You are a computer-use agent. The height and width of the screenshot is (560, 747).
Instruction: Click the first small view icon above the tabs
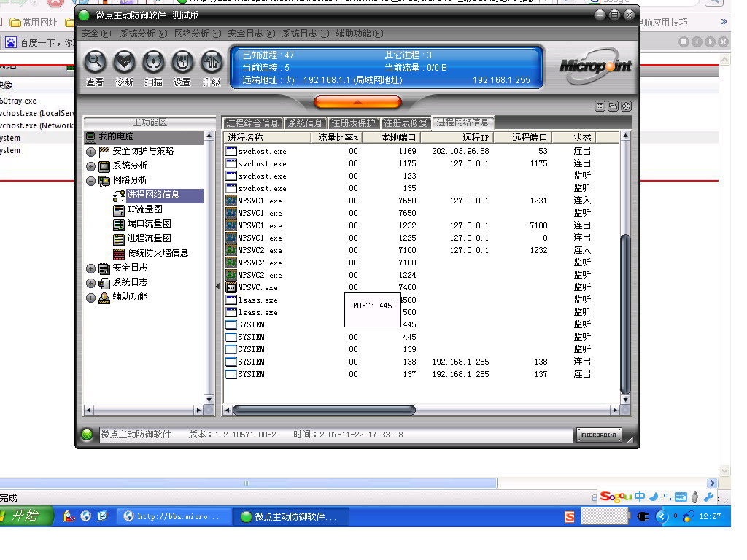click(x=600, y=106)
